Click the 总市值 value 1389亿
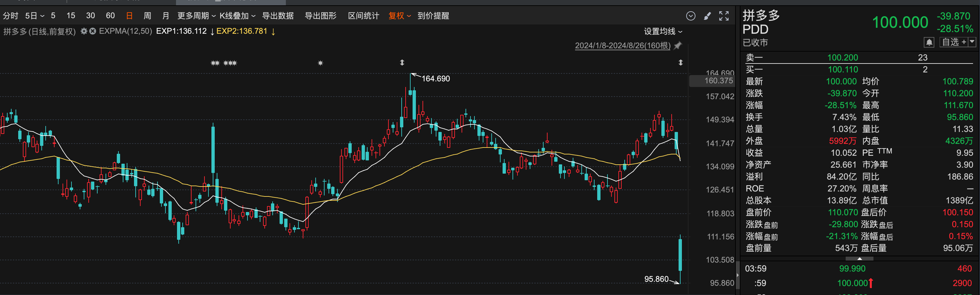Image resolution: width=980 pixels, height=295 pixels. click(959, 200)
